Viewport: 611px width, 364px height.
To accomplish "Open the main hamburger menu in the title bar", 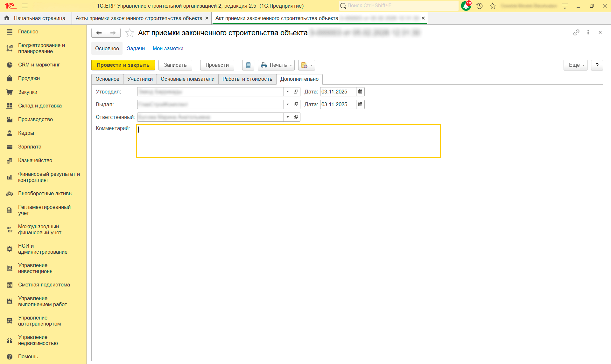I will click(25, 6).
